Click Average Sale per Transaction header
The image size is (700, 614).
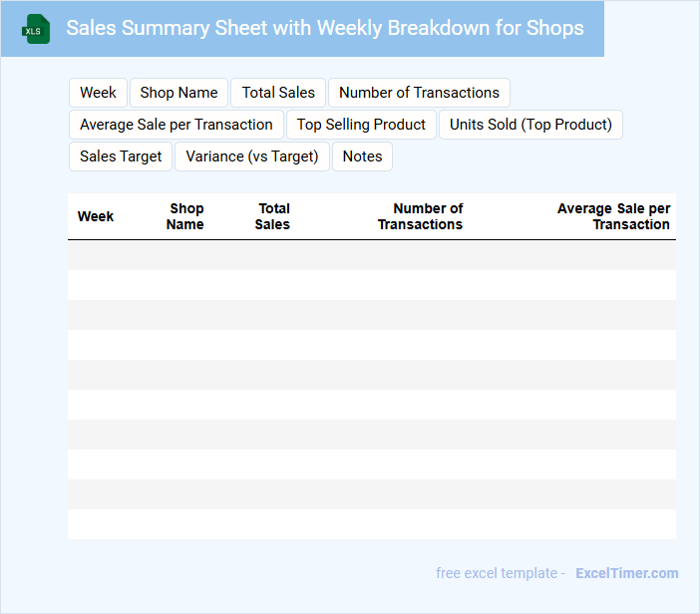pos(613,216)
